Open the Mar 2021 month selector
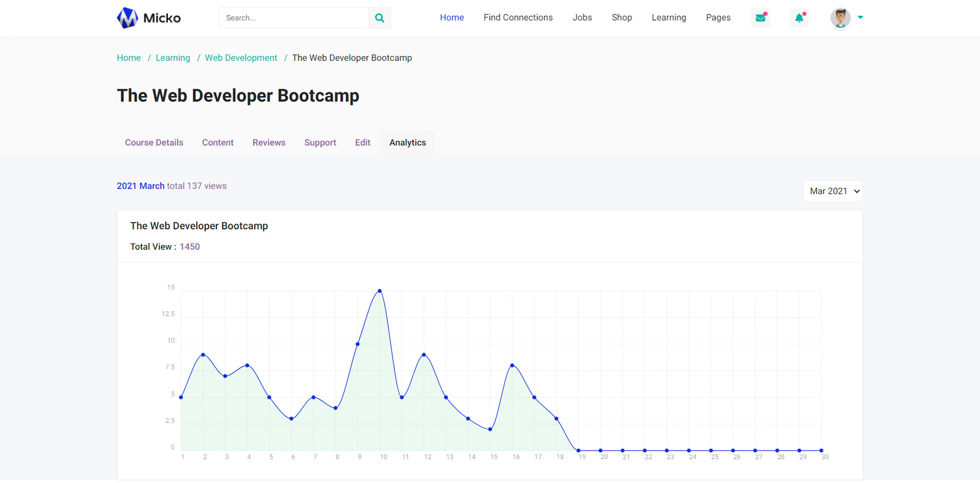The height and width of the screenshot is (483, 980). (833, 191)
